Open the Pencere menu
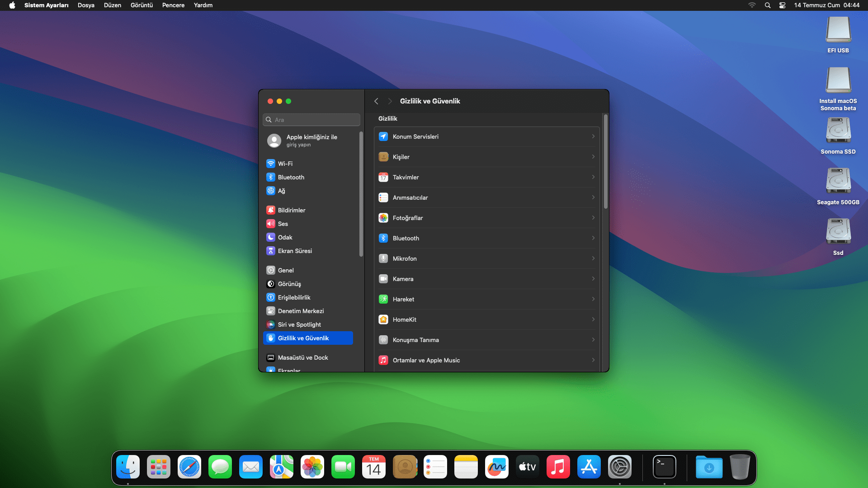Image resolution: width=868 pixels, height=488 pixels. tap(173, 5)
